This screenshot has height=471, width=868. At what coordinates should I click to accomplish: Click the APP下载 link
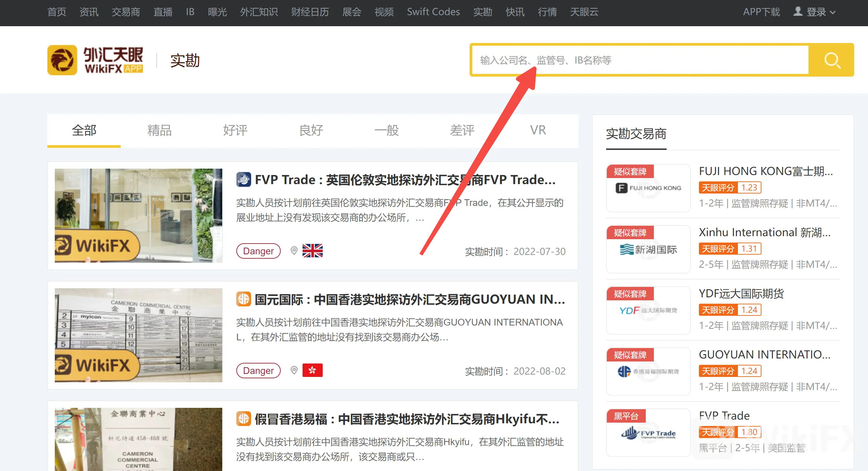pyautogui.click(x=761, y=12)
